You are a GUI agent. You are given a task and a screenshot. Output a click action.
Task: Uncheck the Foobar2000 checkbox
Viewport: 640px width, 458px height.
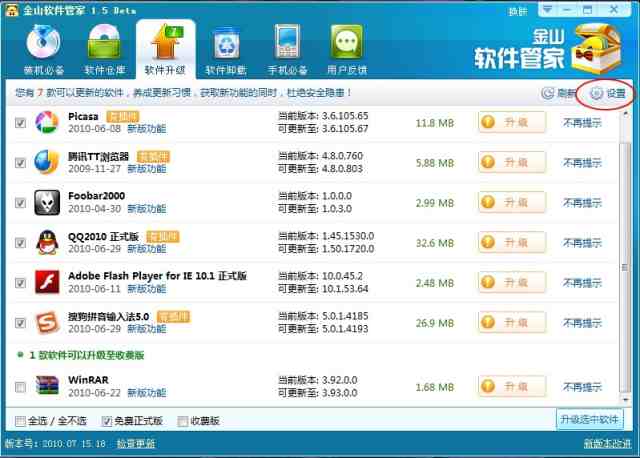pyautogui.click(x=20, y=202)
